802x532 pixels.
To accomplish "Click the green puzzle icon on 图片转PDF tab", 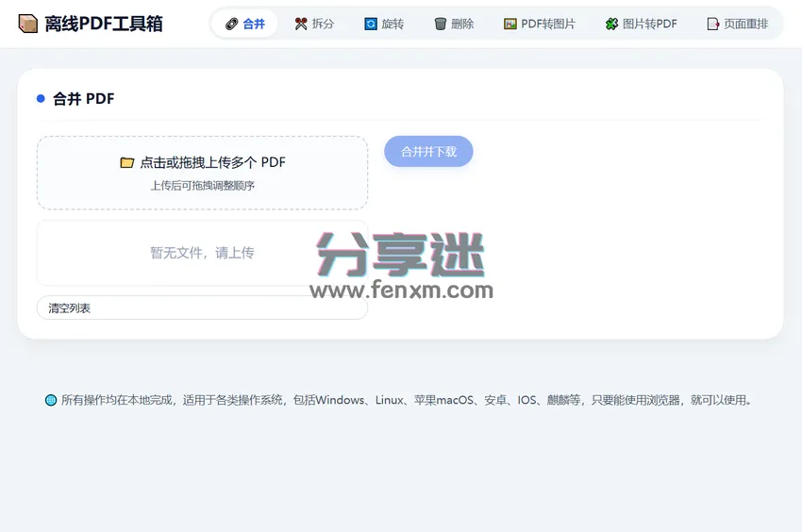I will pos(611,24).
